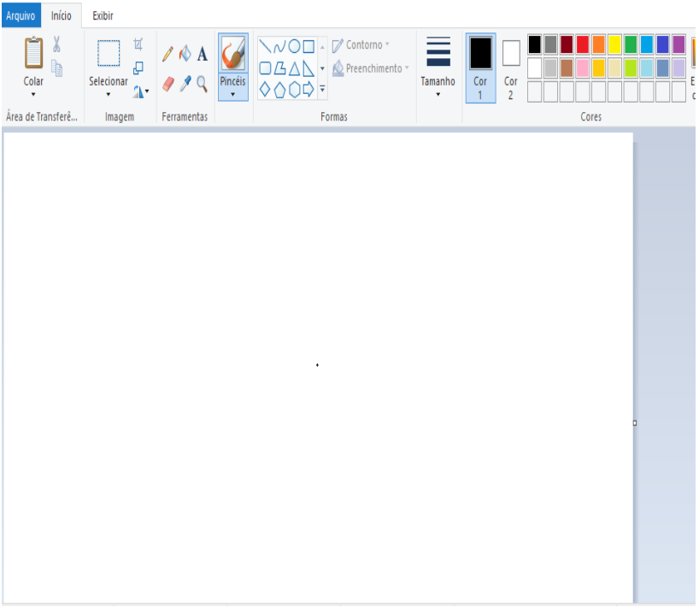Choose the Eraser tool

click(168, 83)
